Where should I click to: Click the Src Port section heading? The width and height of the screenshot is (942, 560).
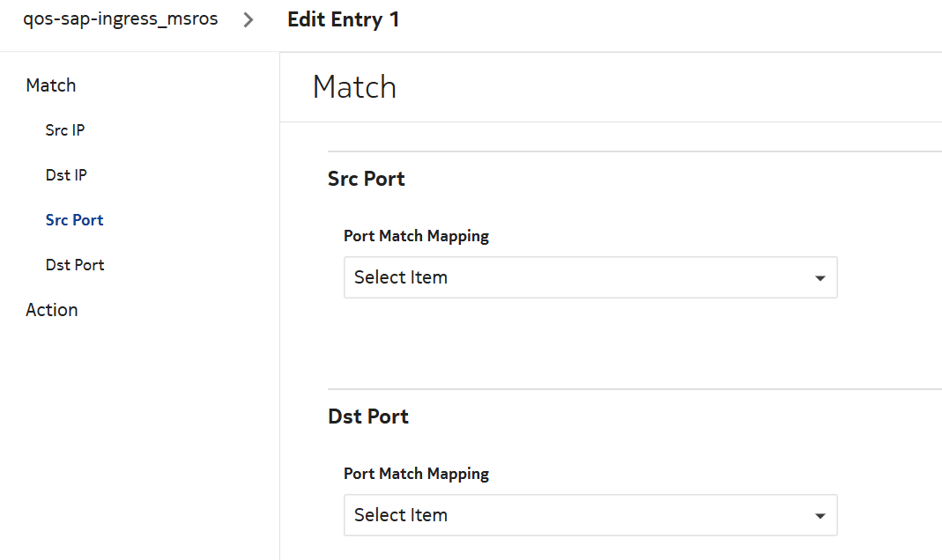click(x=367, y=179)
